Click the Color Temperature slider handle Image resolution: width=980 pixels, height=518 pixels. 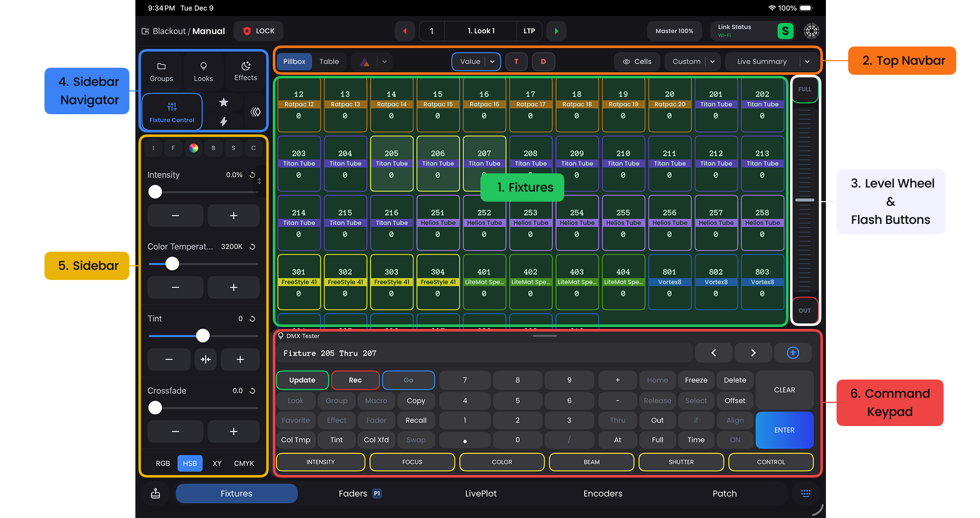tap(172, 264)
